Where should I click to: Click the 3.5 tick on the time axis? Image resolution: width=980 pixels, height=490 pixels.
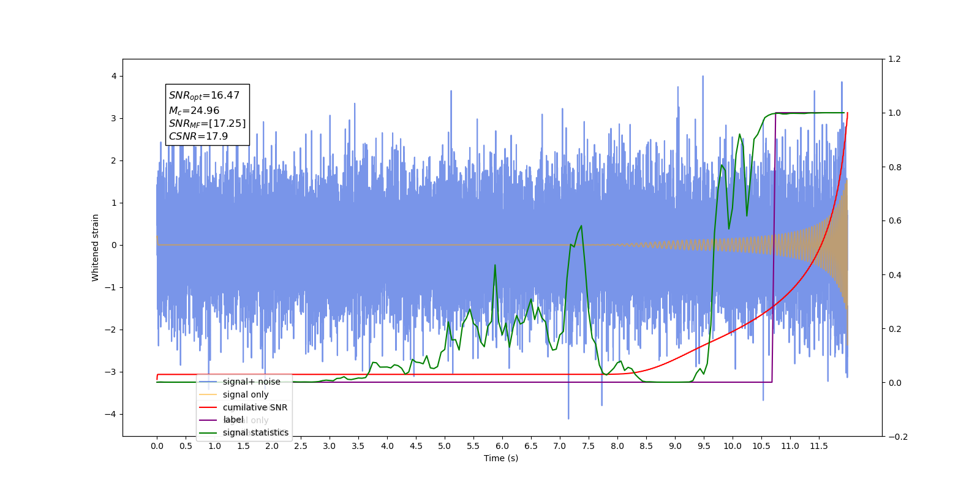358,446
